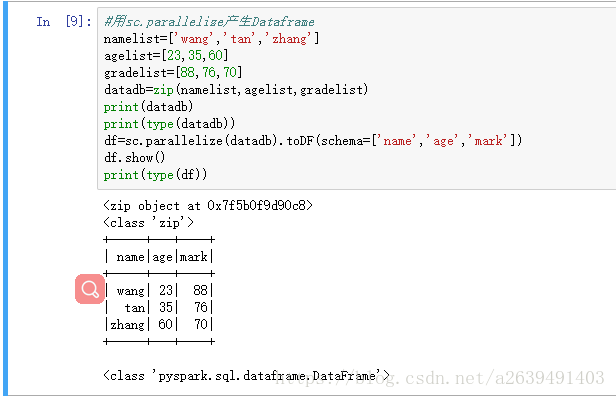
Task: Click the 'zhang' string in namelist
Action: click(x=288, y=39)
